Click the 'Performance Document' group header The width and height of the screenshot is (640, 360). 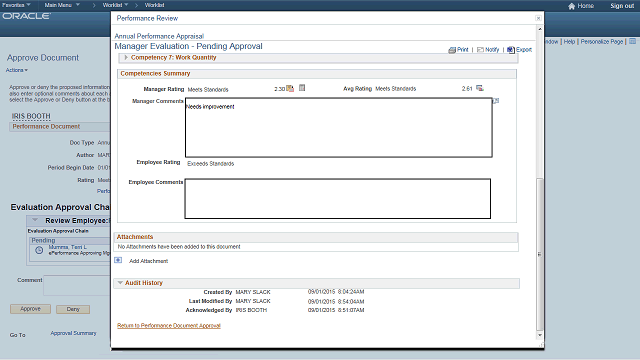46,127
